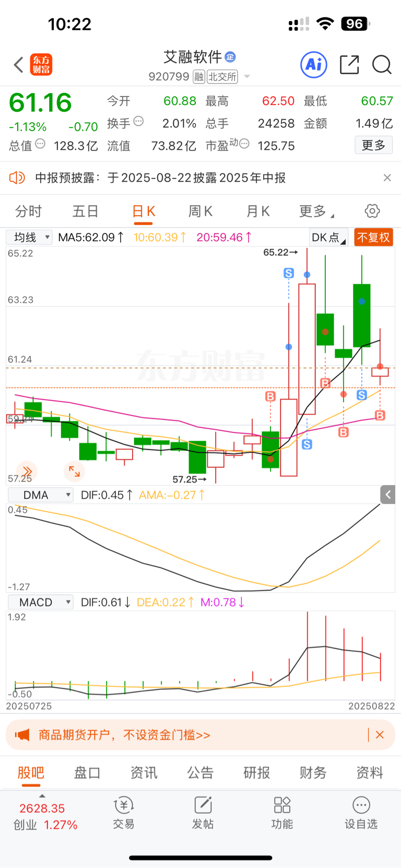Viewport: 401px width, 868px height.
Task: Switch to the 周K tab
Action: tap(200, 211)
